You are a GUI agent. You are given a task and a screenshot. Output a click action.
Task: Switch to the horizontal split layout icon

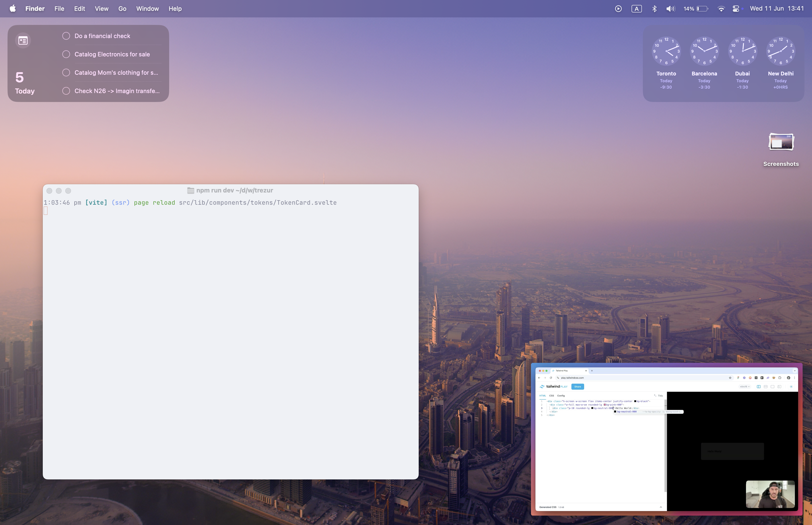766,387
